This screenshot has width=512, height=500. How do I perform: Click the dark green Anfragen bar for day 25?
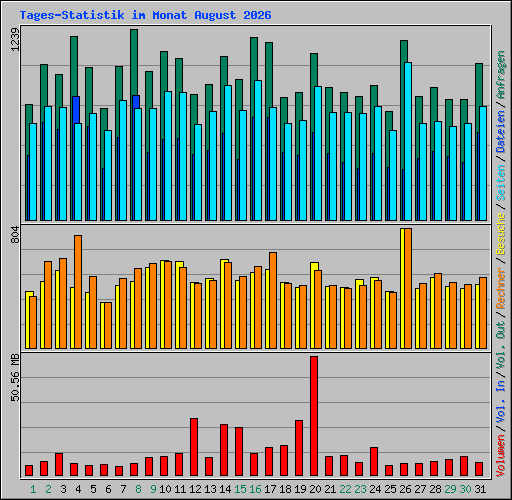tap(389, 121)
